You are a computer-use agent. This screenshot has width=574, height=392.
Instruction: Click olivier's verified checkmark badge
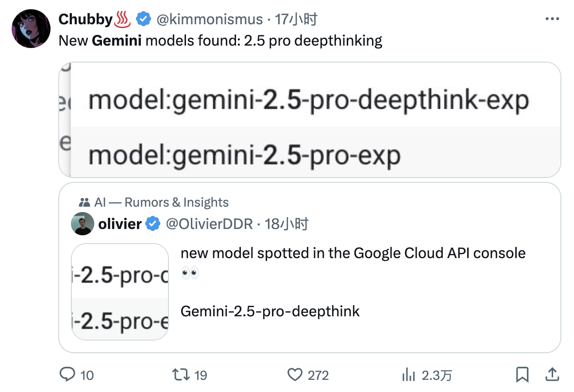152,224
